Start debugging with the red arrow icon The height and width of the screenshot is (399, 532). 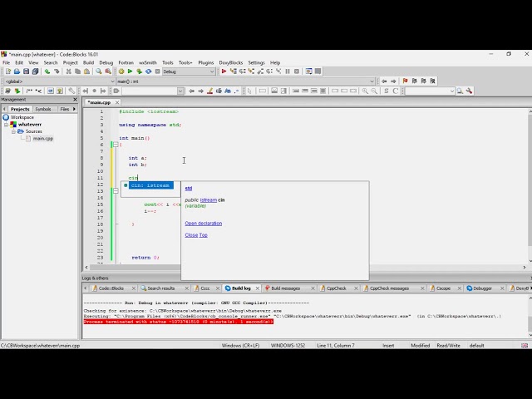[224, 71]
